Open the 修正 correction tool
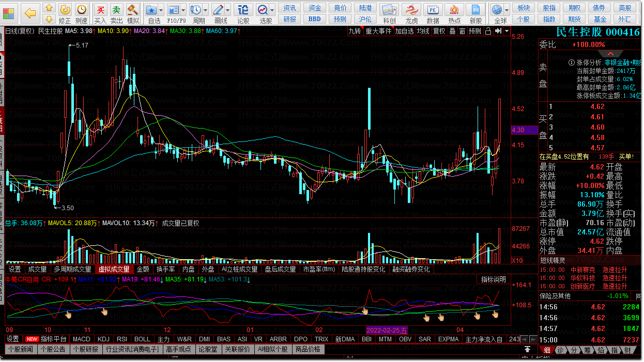The height and width of the screenshot is (362, 644). point(65,13)
